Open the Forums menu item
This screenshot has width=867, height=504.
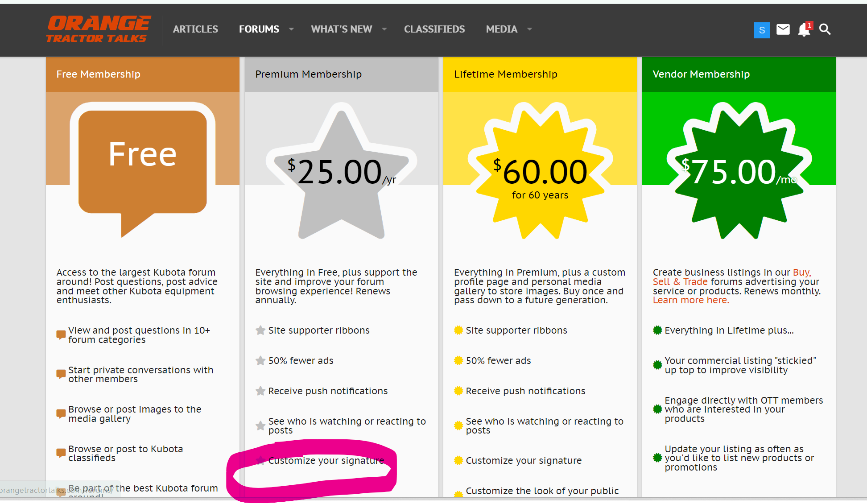[259, 29]
